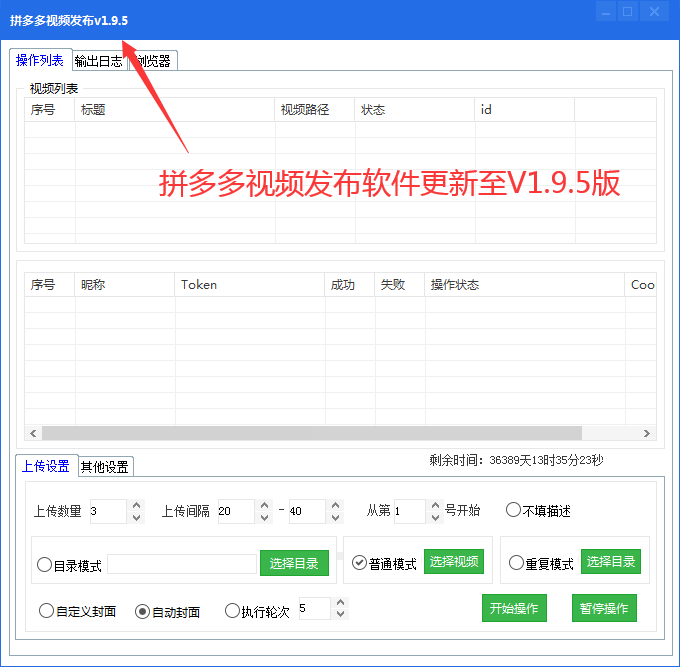Click the 序号 header in account table
This screenshot has width=680, height=667.
50,285
